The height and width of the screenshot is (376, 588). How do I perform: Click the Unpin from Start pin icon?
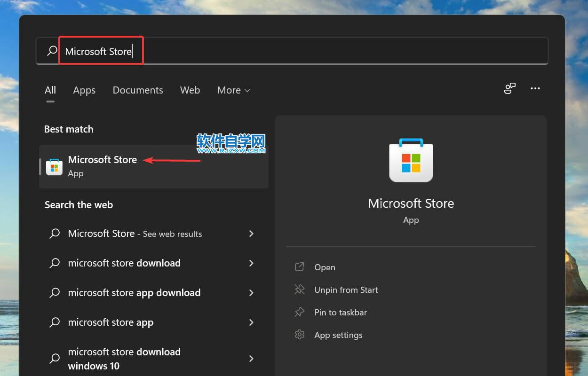tap(300, 290)
